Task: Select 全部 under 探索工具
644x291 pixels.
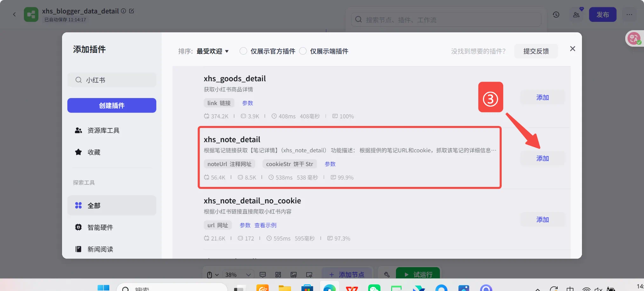Action: click(x=112, y=206)
